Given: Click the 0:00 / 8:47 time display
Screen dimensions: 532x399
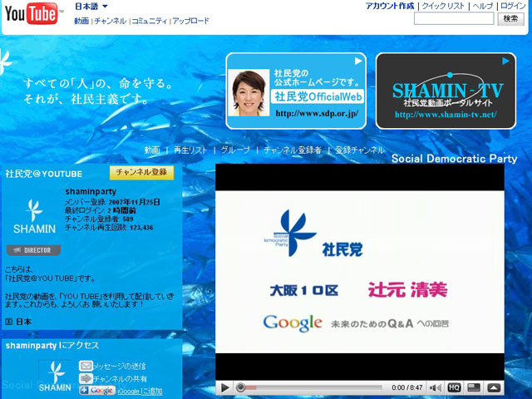Looking at the screenshot, I should click(406, 387).
